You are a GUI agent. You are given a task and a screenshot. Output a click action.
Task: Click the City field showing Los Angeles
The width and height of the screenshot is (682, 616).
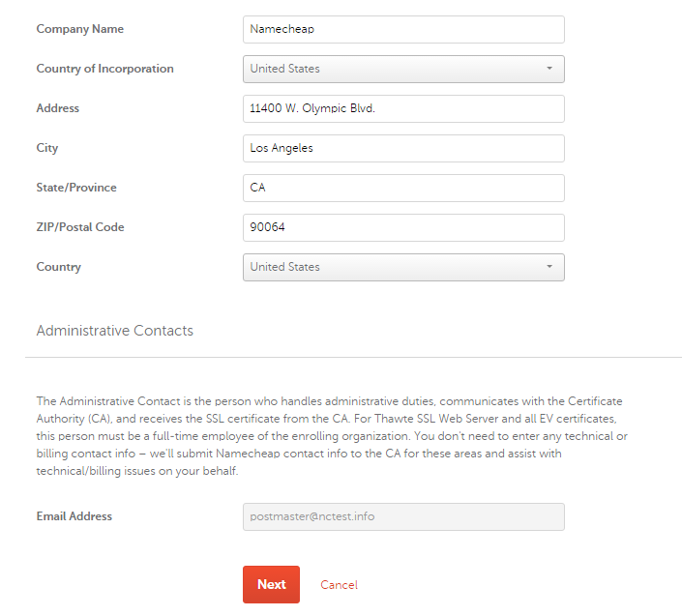pyautogui.click(x=403, y=148)
